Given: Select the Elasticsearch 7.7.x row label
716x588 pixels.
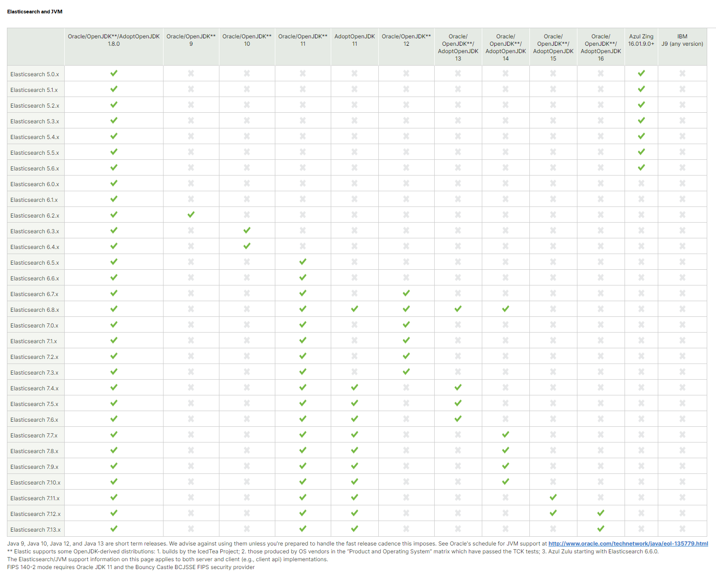Looking at the screenshot, I should pos(34,436).
